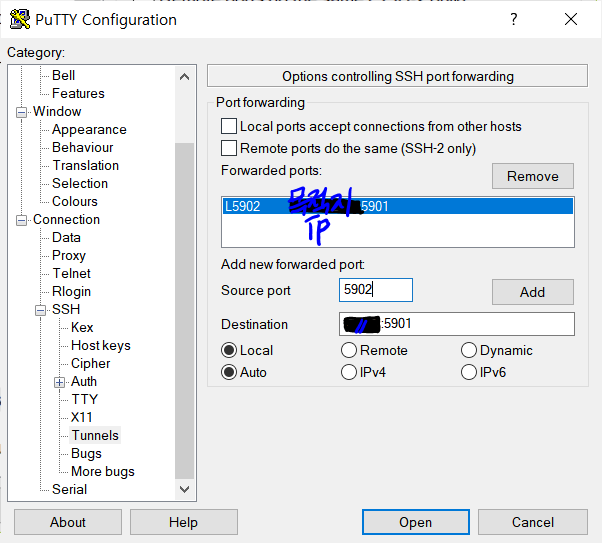Open the Data settings
The width and height of the screenshot is (602, 543).
pyautogui.click(x=66, y=237)
